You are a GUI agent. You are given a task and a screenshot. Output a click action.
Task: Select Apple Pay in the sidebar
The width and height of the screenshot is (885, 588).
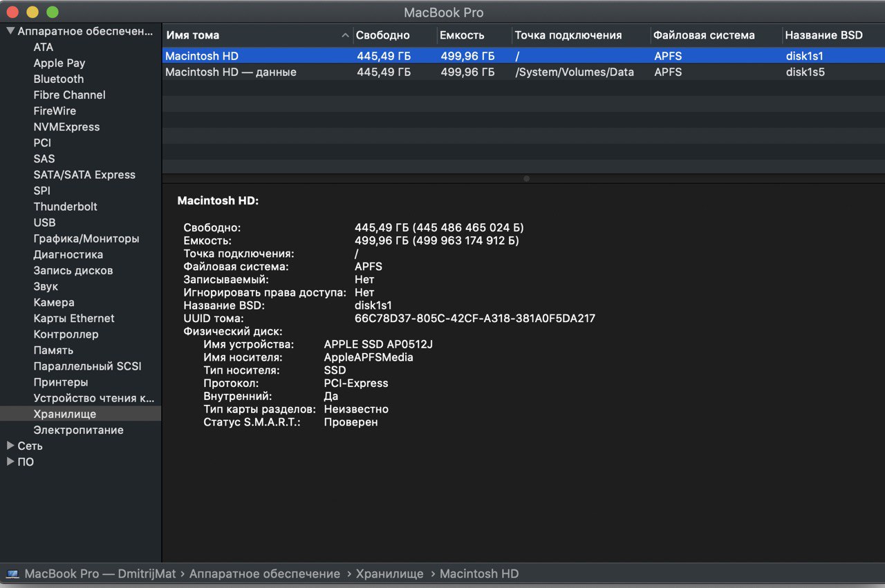point(59,63)
